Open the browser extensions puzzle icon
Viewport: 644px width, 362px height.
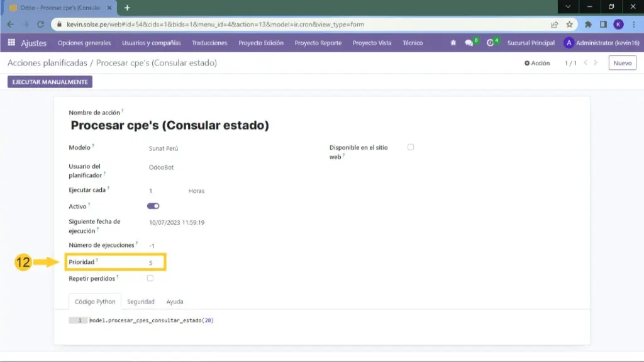point(588,25)
